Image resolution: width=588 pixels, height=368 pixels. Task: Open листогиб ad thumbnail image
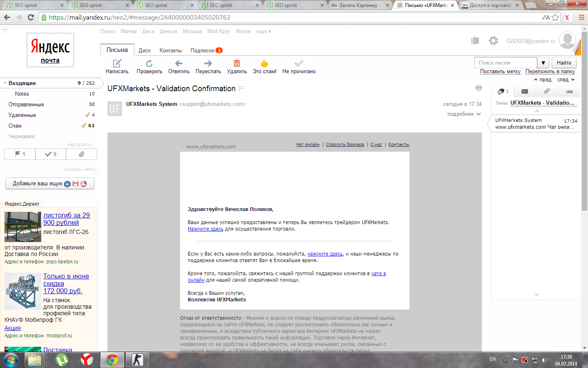coord(23,227)
